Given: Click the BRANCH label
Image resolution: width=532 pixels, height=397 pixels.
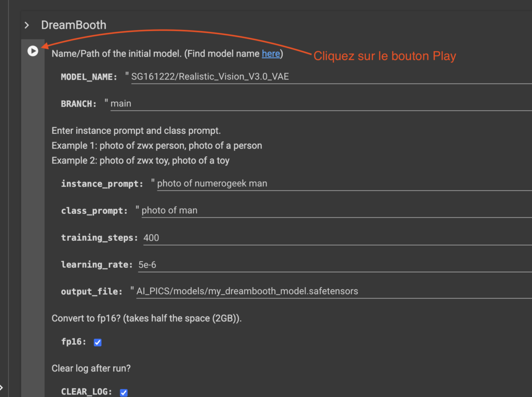Looking at the screenshot, I should [79, 104].
